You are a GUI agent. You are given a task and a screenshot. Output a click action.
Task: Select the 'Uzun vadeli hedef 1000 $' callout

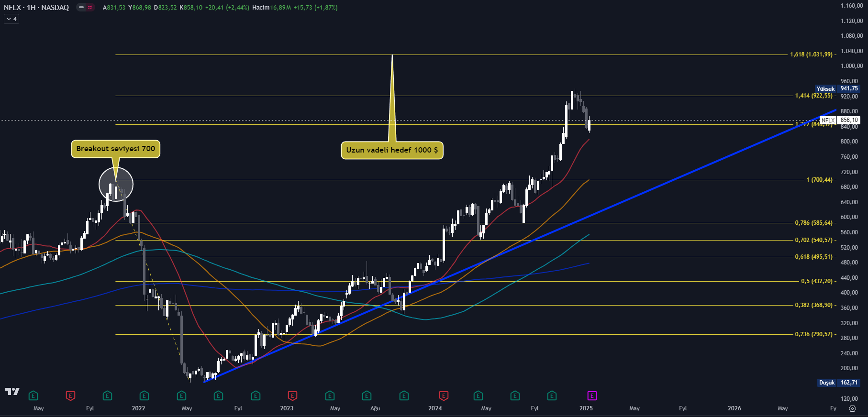point(392,150)
